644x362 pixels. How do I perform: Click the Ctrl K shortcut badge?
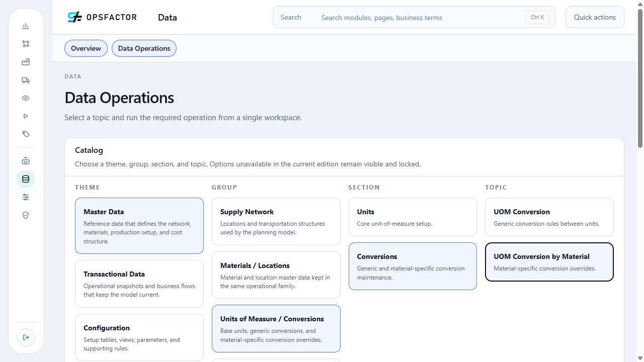(x=537, y=17)
